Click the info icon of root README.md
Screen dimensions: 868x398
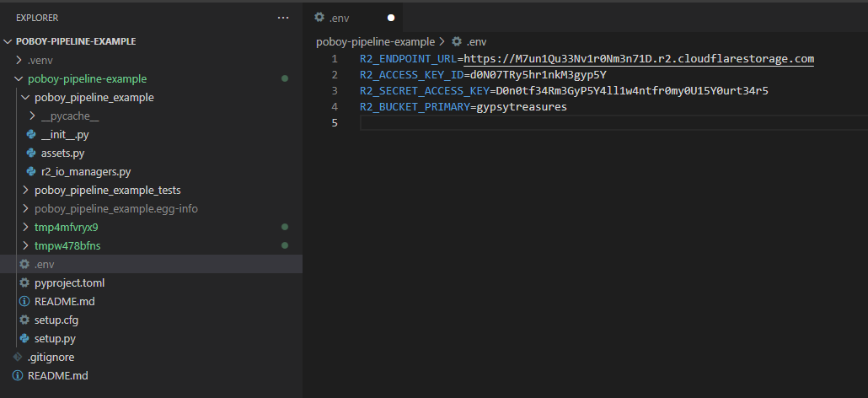click(x=18, y=375)
